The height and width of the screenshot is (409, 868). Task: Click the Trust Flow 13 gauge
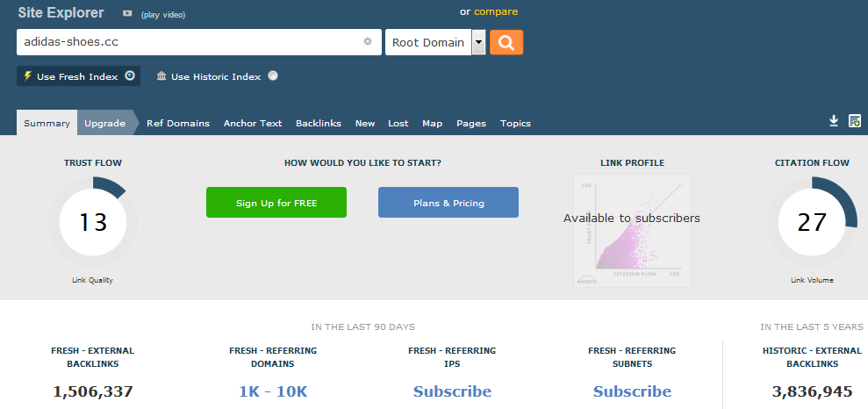[93, 222]
